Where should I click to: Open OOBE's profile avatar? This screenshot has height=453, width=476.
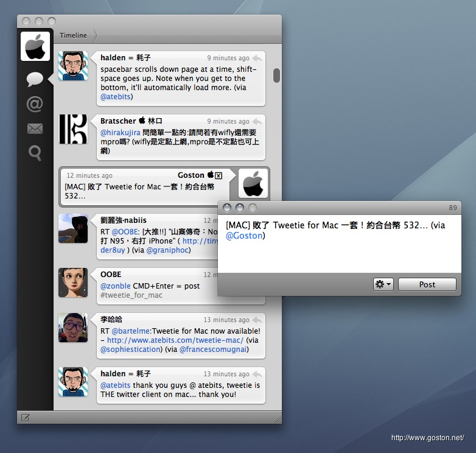point(73,283)
